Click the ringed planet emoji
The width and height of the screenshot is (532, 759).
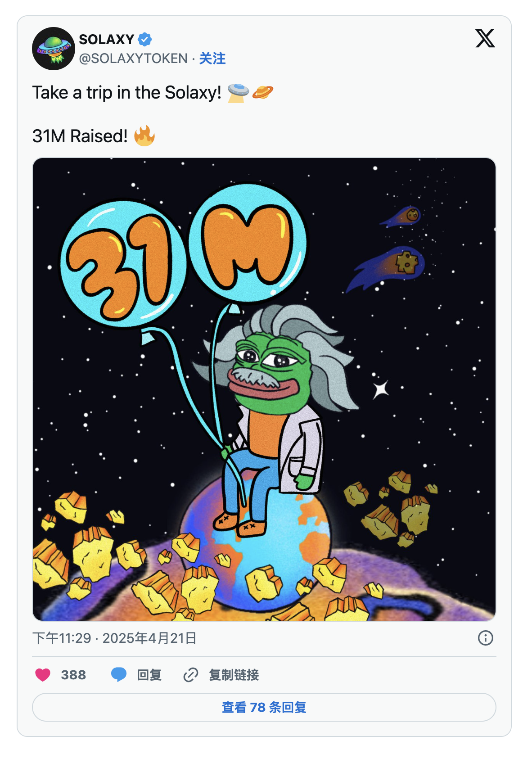point(262,93)
